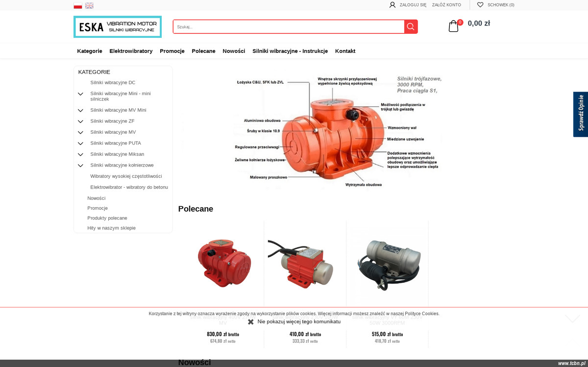Open the orange vibration motor product image
The image size is (588, 367).
pyautogui.click(x=224, y=263)
